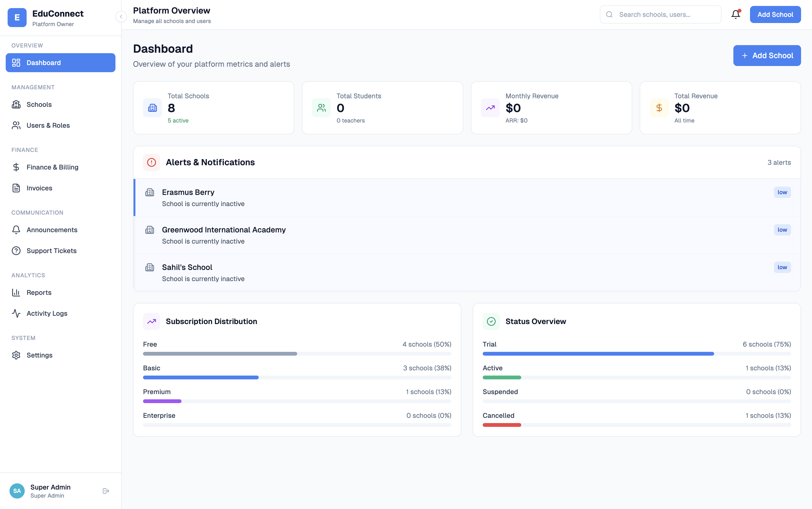Viewport: 812px width, 509px height.
Task: Click the low badge on Sahil's School
Action: click(x=782, y=267)
